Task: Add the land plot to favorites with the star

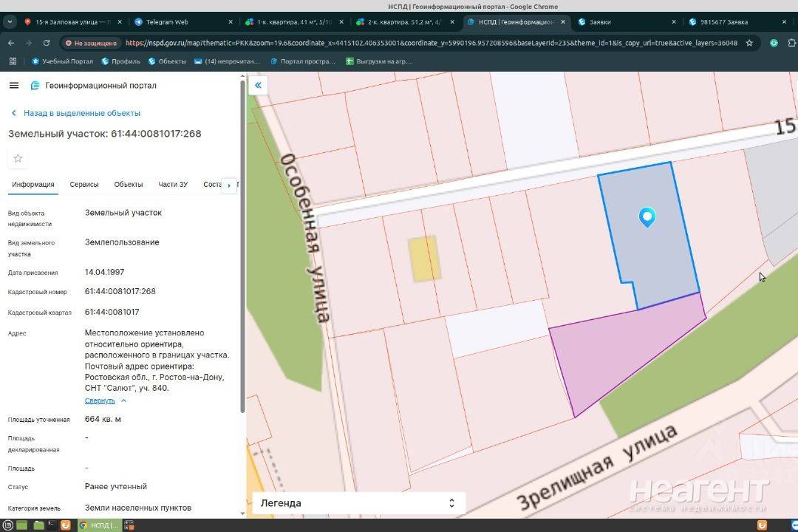Action: click(x=18, y=158)
